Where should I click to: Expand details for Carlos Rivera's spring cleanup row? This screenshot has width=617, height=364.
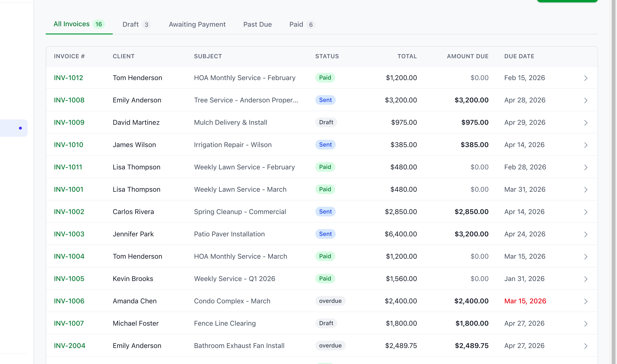click(x=586, y=212)
